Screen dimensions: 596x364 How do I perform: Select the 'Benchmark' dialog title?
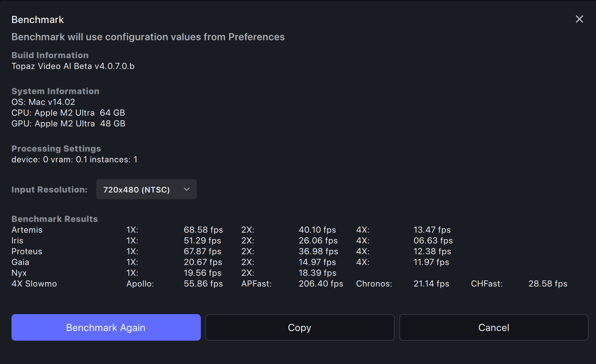[x=38, y=20]
